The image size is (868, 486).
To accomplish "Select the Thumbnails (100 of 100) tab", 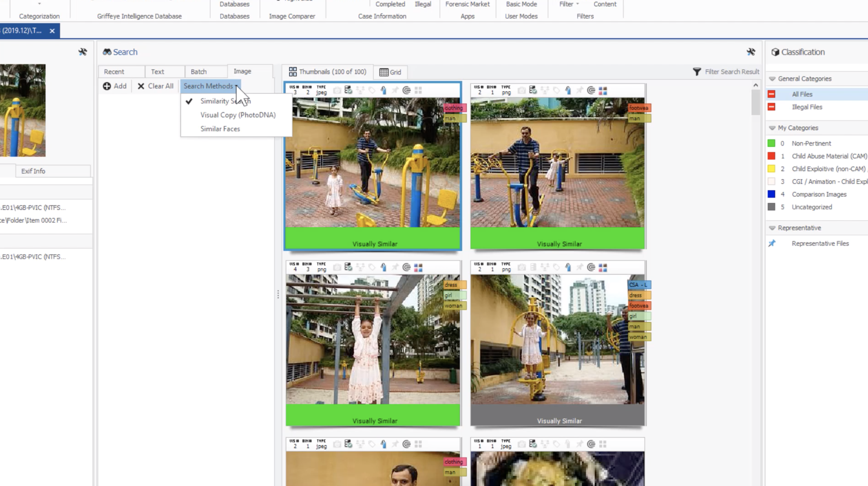I will point(327,71).
